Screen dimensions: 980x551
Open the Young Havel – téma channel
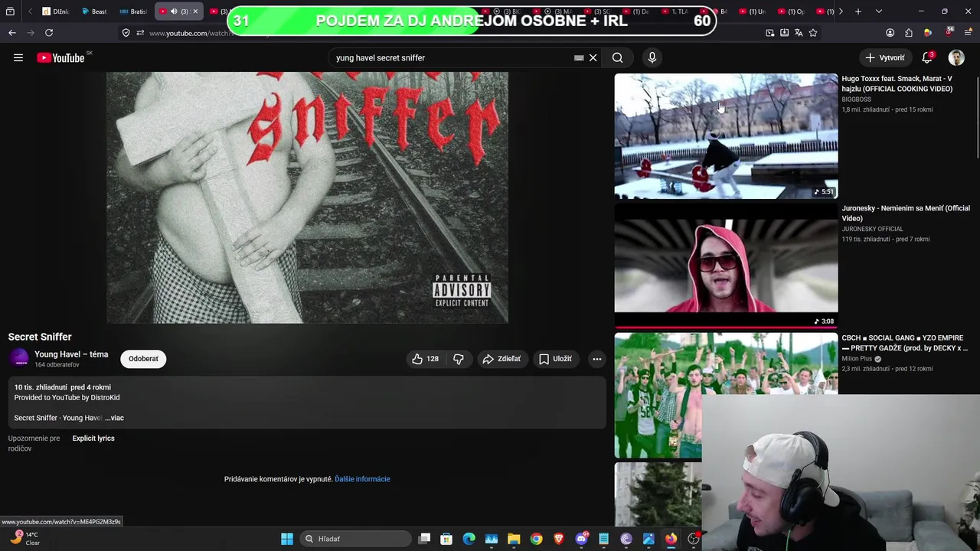click(71, 354)
